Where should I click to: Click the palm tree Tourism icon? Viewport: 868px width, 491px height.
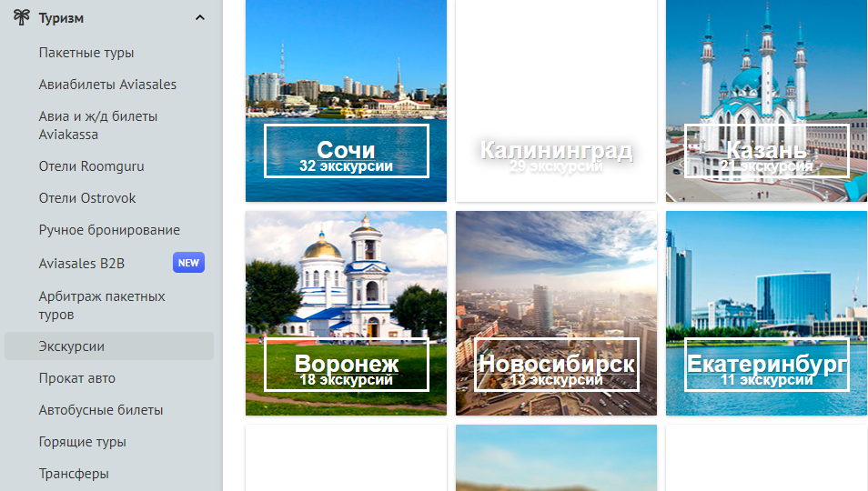pyautogui.click(x=21, y=17)
